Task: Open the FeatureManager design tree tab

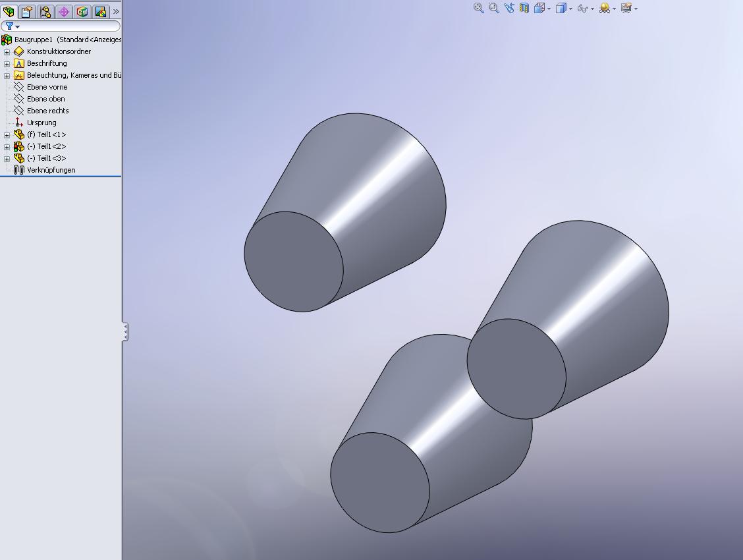Action: click(x=9, y=11)
